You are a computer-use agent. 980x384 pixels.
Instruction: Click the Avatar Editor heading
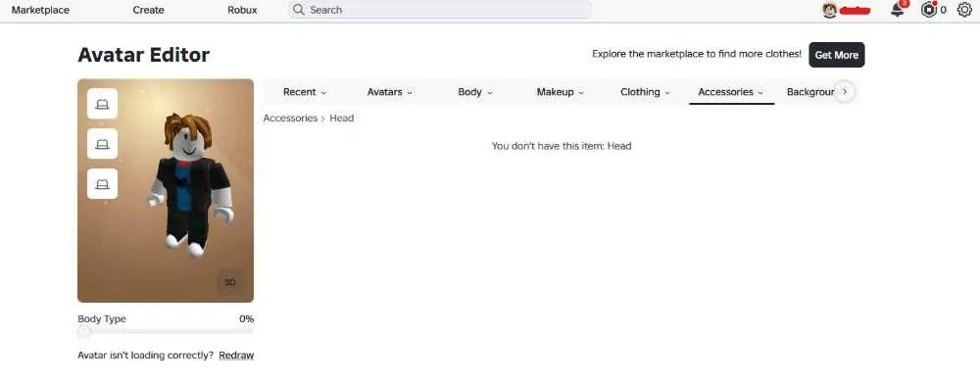click(x=144, y=55)
